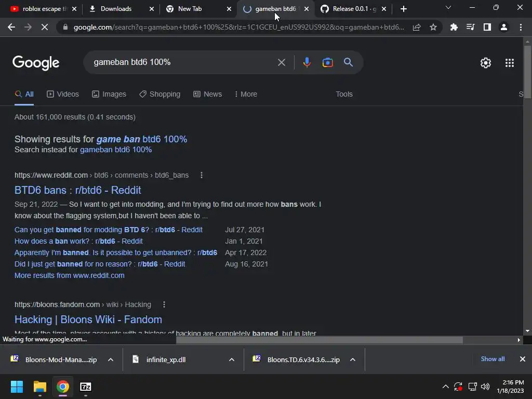
Task: Close the New Tab tab
Action: click(x=229, y=9)
